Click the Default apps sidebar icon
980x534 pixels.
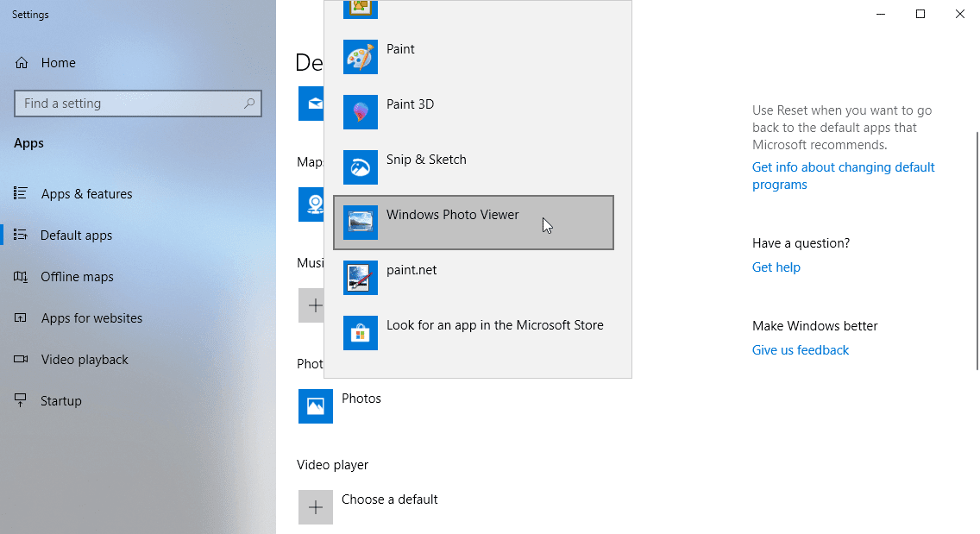[21, 235]
